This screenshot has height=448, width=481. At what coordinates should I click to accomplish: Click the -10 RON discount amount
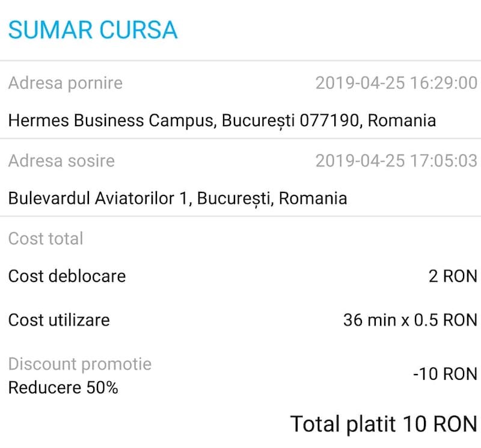click(x=444, y=374)
